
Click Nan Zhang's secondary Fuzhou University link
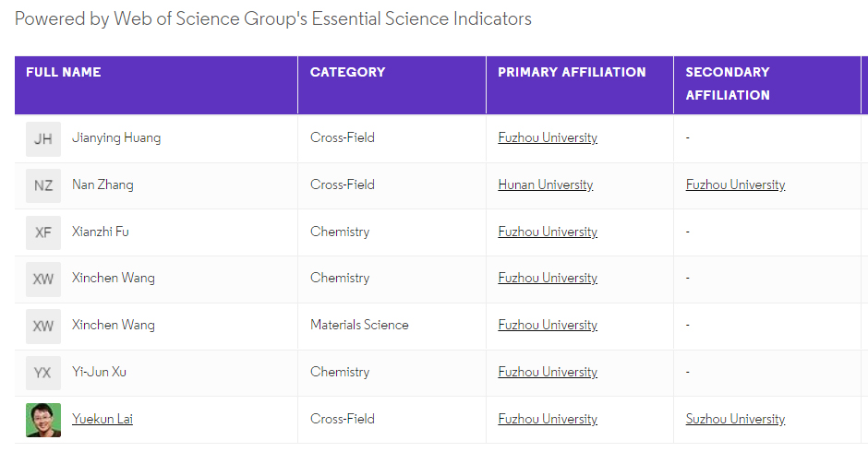pyautogui.click(x=735, y=185)
